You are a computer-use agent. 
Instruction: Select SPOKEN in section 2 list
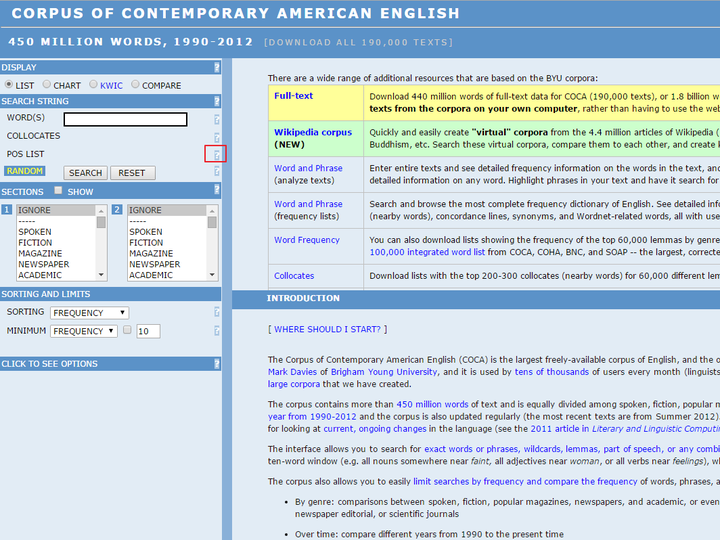pyautogui.click(x=167, y=232)
